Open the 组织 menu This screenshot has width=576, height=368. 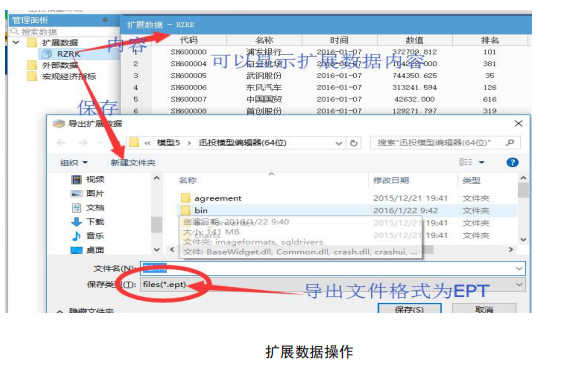point(74,162)
